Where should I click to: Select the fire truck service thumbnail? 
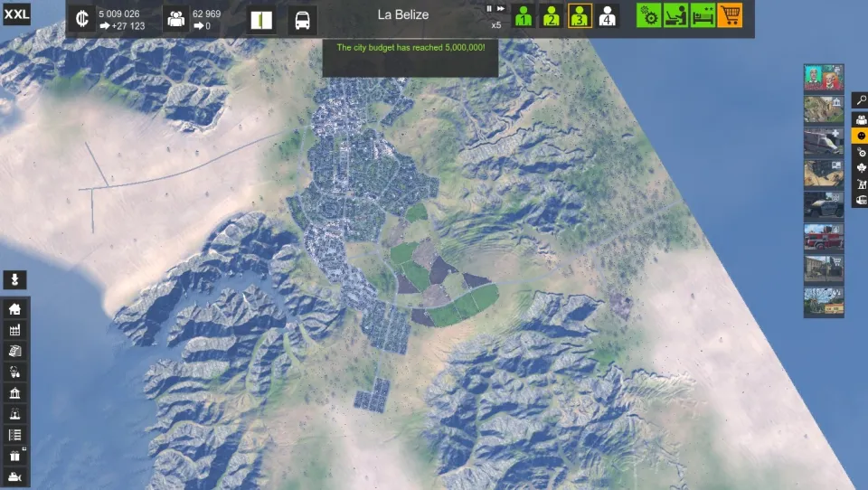[x=823, y=237]
